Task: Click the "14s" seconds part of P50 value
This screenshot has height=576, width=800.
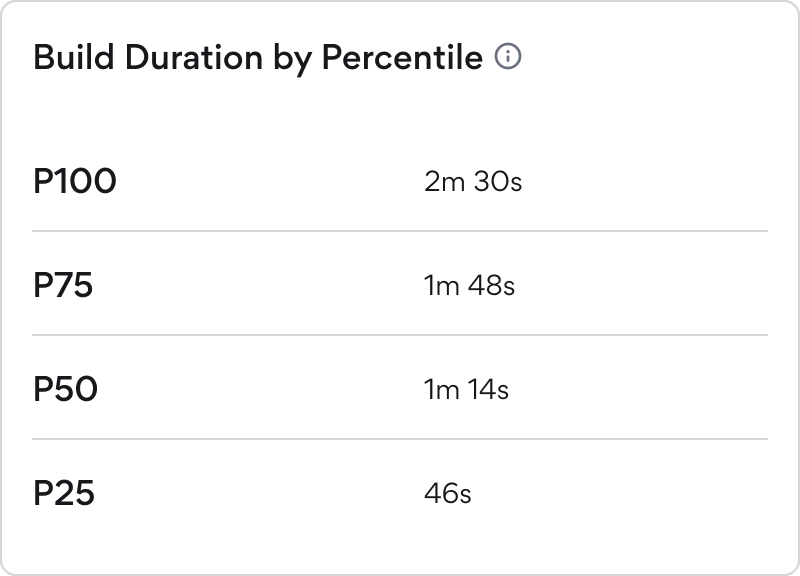Action: coord(488,390)
